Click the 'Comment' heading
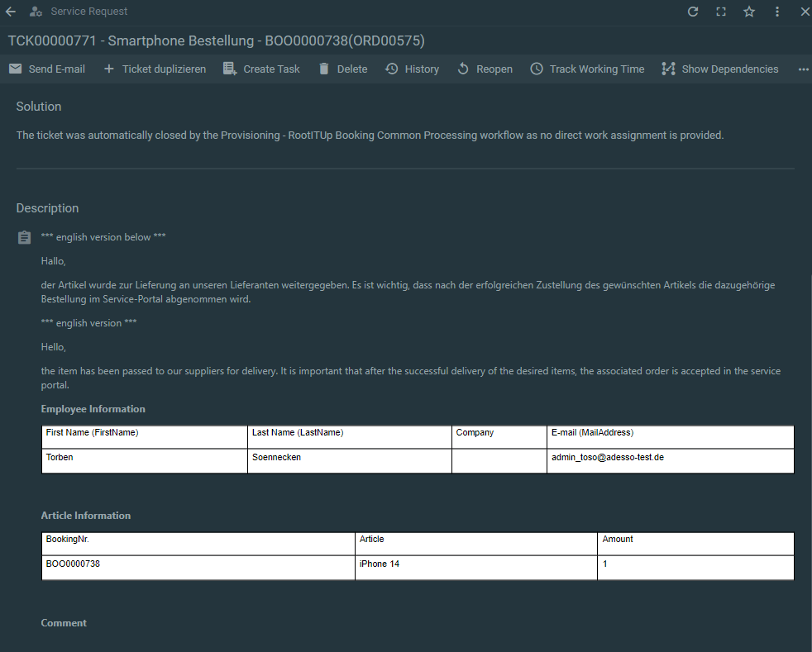The height and width of the screenshot is (652, 812). [64, 623]
